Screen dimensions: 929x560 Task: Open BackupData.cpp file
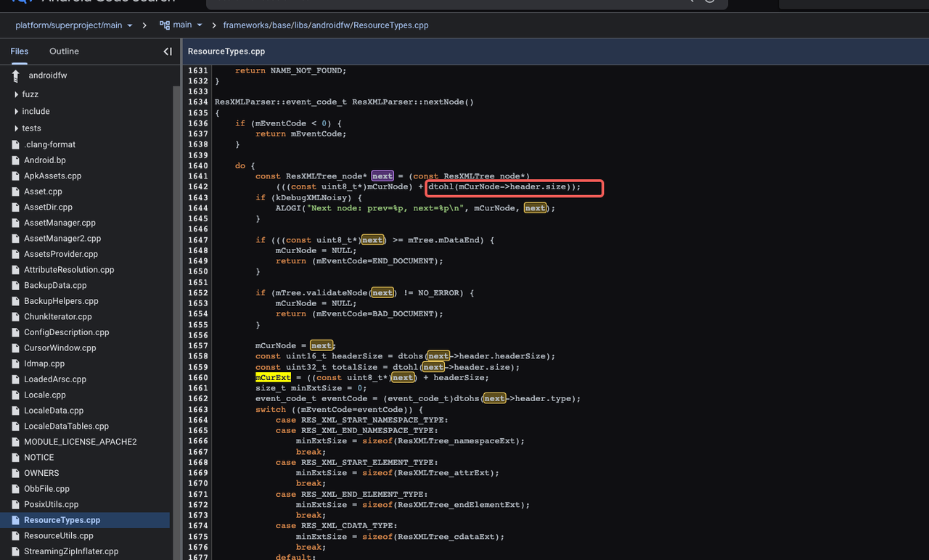tap(55, 286)
